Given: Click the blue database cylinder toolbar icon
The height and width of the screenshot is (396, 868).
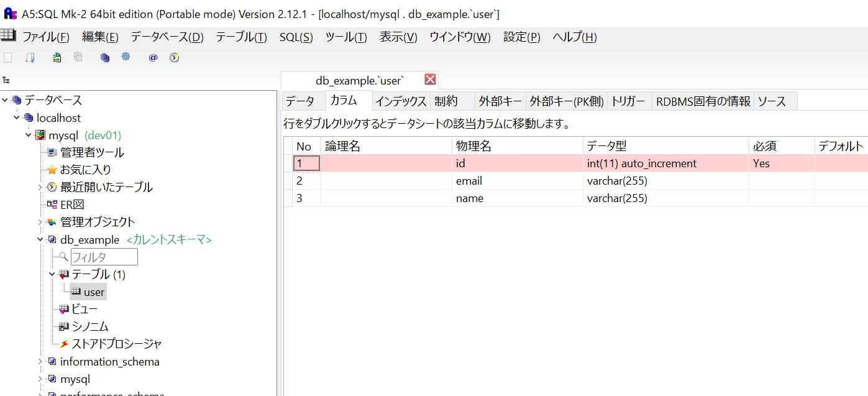Looking at the screenshot, I should (x=105, y=58).
